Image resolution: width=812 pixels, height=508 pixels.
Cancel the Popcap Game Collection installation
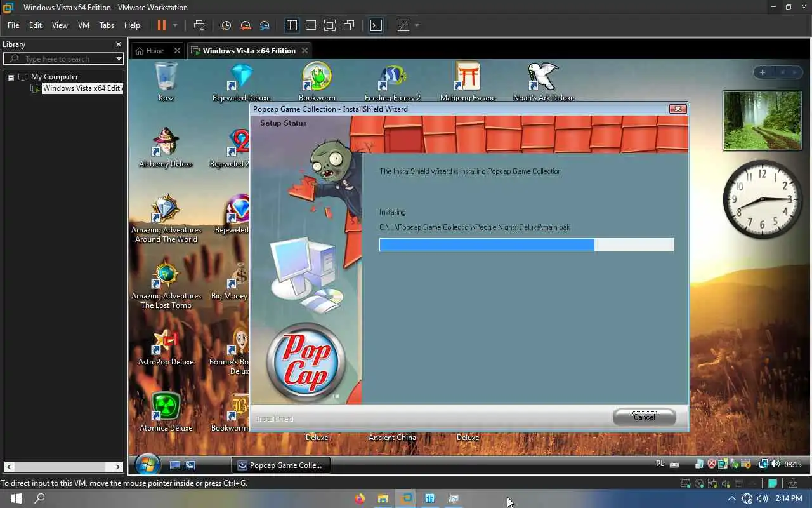[644, 417]
